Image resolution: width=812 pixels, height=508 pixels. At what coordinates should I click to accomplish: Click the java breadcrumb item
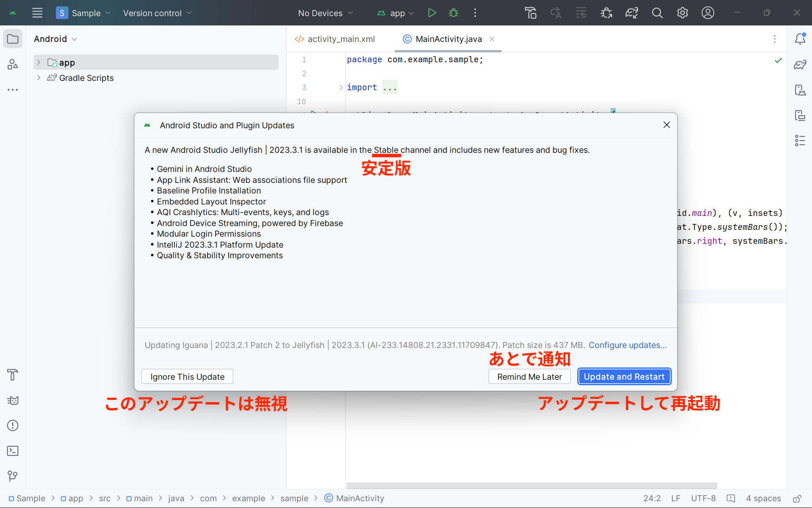(x=176, y=498)
